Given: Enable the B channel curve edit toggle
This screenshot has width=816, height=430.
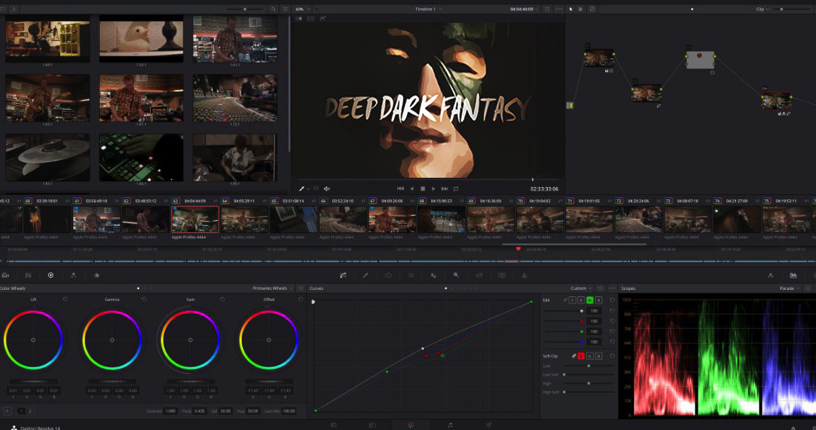Looking at the screenshot, I should click(598, 300).
